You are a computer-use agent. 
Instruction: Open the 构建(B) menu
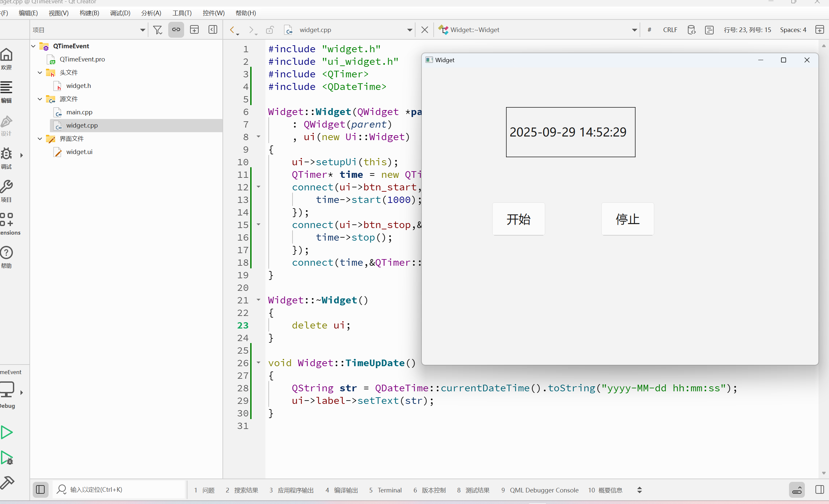point(89,13)
